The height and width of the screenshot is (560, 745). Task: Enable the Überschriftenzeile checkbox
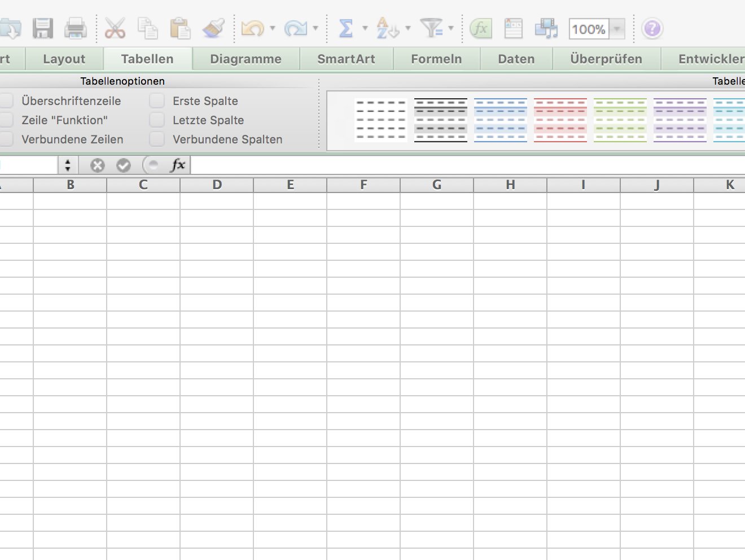pyautogui.click(x=6, y=101)
